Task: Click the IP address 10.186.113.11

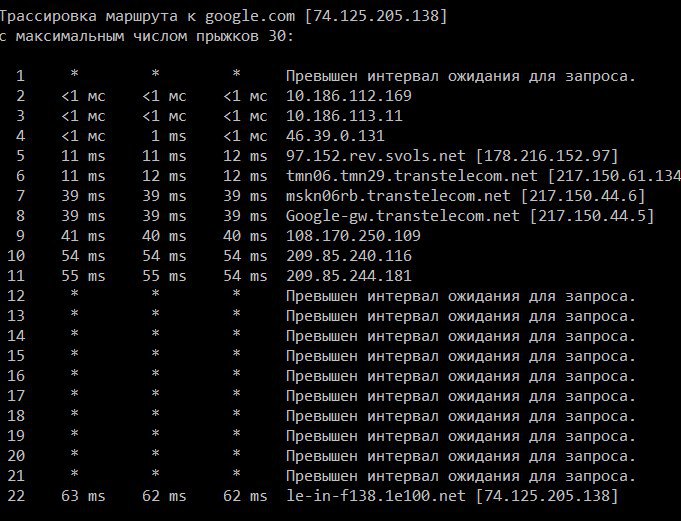Action: click(345, 116)
